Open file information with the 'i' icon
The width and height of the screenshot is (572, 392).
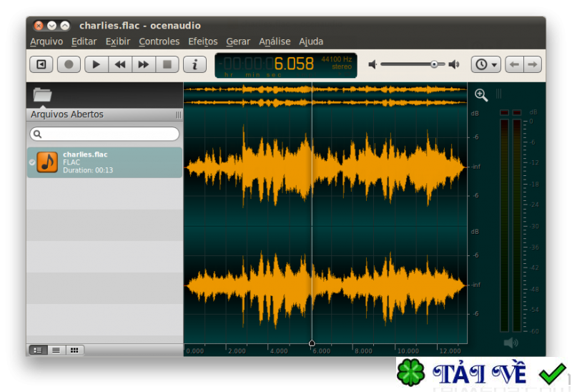(194, 64)
